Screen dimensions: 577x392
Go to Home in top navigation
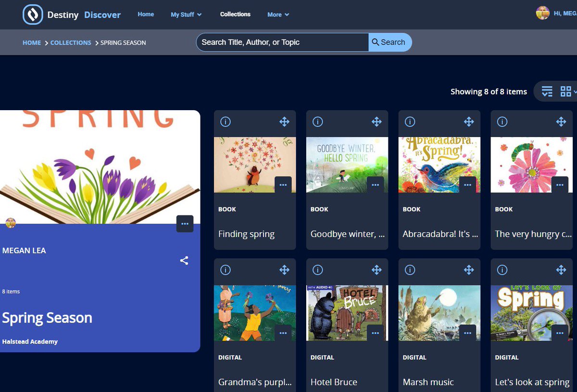(146, 14)
